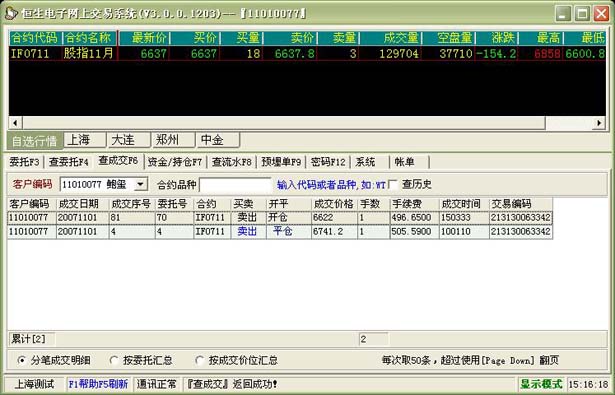The image size is (615, 395).
Task: Click the F1帮助F5刷新 status link
Action: pyautogui.click(x=98, y=384)
